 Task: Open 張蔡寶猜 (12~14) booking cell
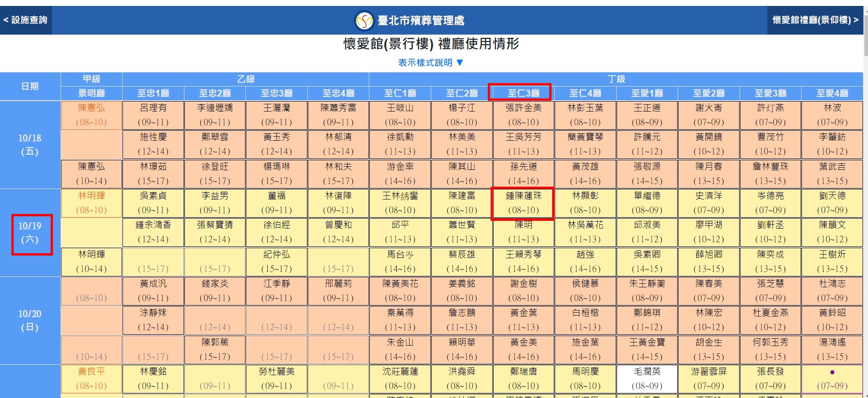click(215, 232)
